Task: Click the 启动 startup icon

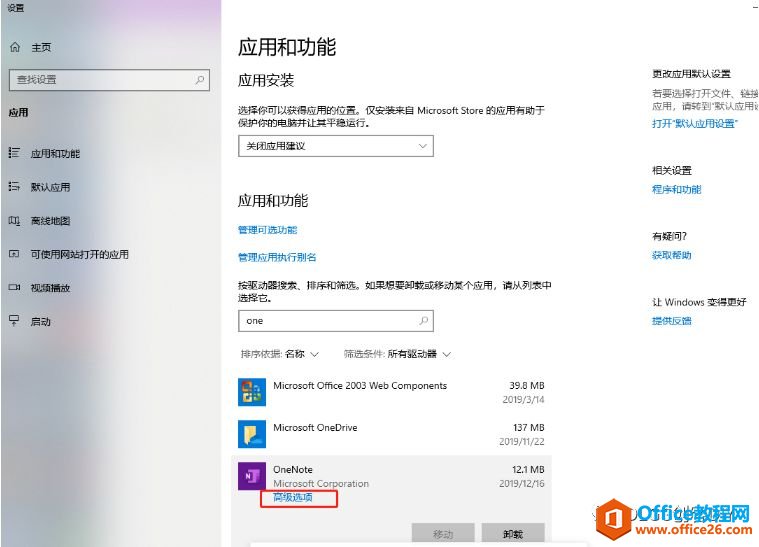Action: [x=15, y=320]
